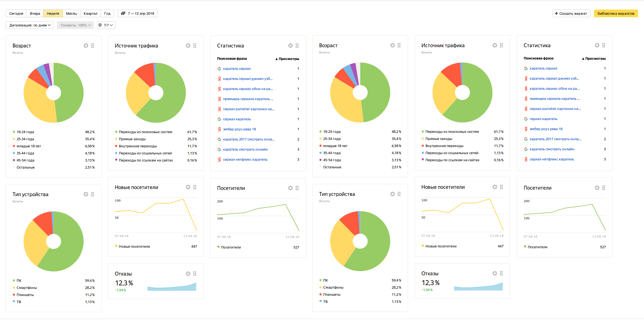Image resolution: width=644 pixels, height=320 pixels.
Task: Expand the 7/7 segment dropdown
Action: pos(106,25)
